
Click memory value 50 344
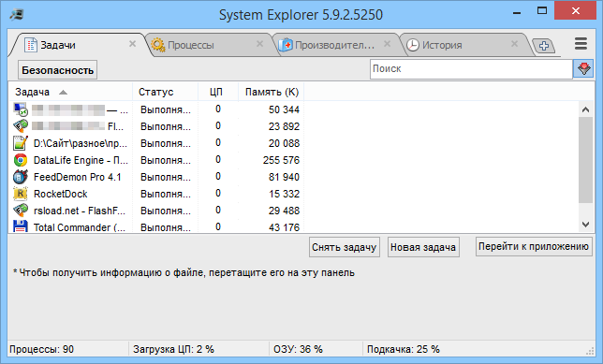coord(284,109)
